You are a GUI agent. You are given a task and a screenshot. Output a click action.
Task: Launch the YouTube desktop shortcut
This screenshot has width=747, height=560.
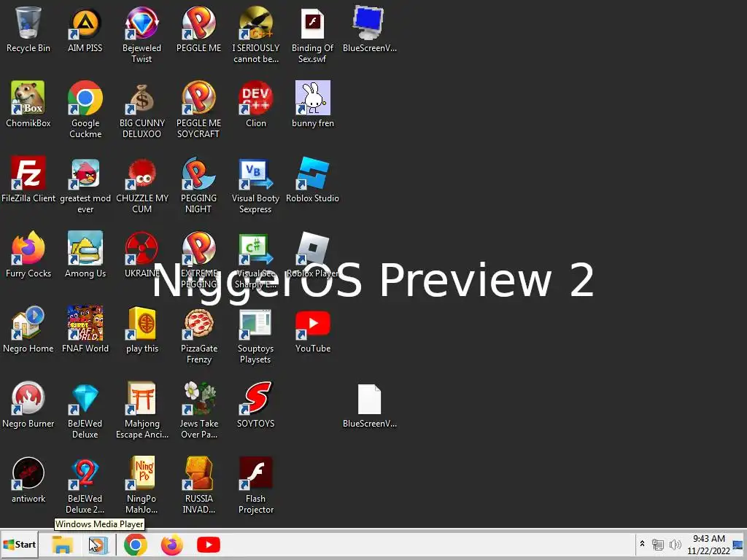[x=312, y=330]
